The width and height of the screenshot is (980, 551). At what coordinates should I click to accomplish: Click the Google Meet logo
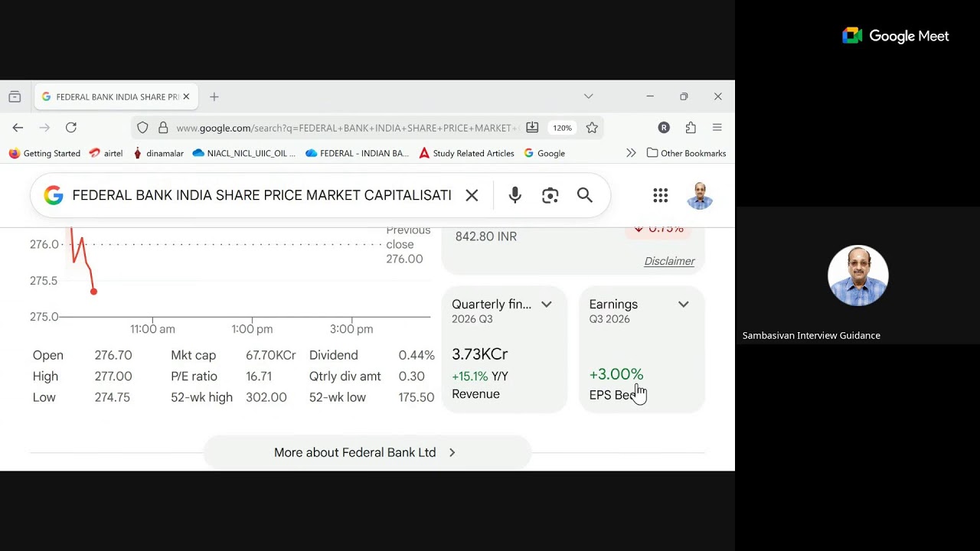896,36
